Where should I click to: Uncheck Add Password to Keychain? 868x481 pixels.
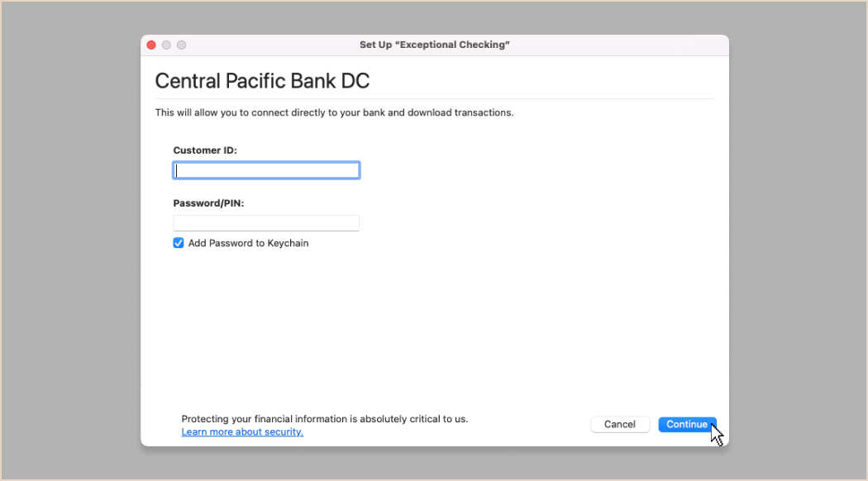179,243
